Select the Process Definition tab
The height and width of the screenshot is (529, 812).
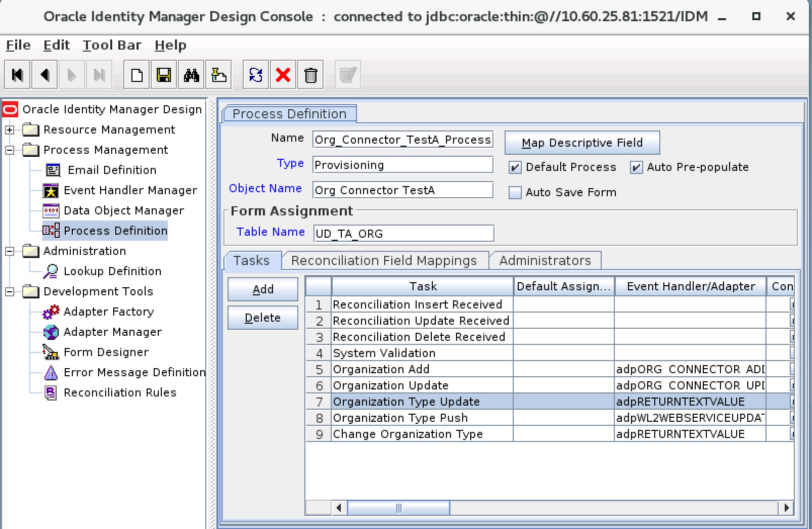(x=289, y=114)
